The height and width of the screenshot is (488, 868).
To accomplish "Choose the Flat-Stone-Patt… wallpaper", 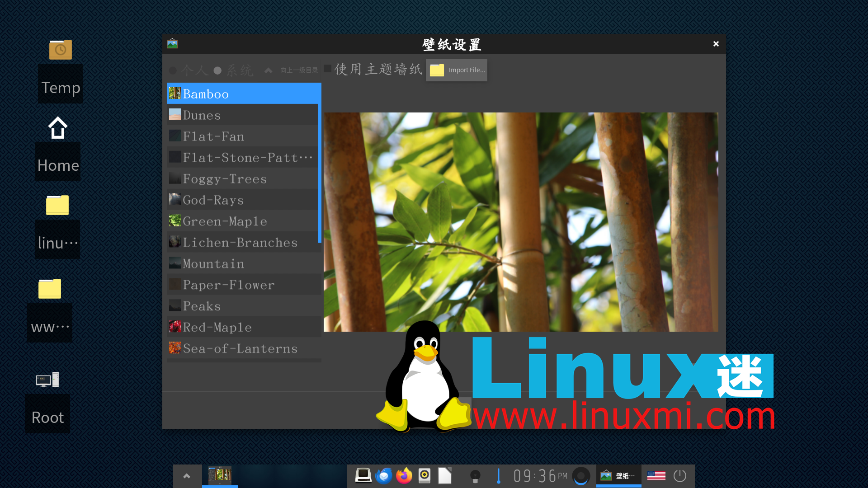I will click(x=242, y=157).
